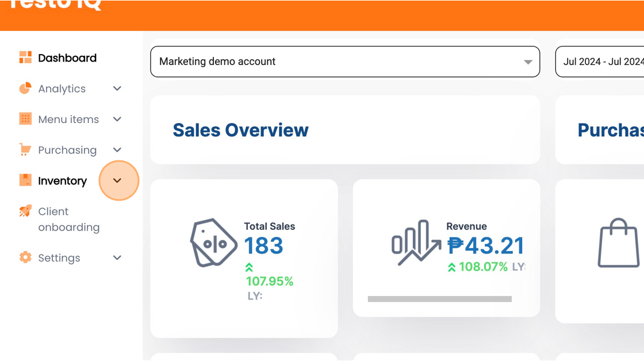Open the Settings section label
Viewport: 644px width, 361px height.
(x=59, y=258)
